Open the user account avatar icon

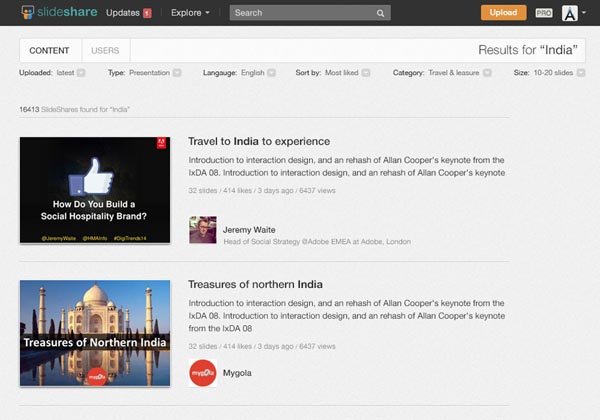[x=569, y=13]
